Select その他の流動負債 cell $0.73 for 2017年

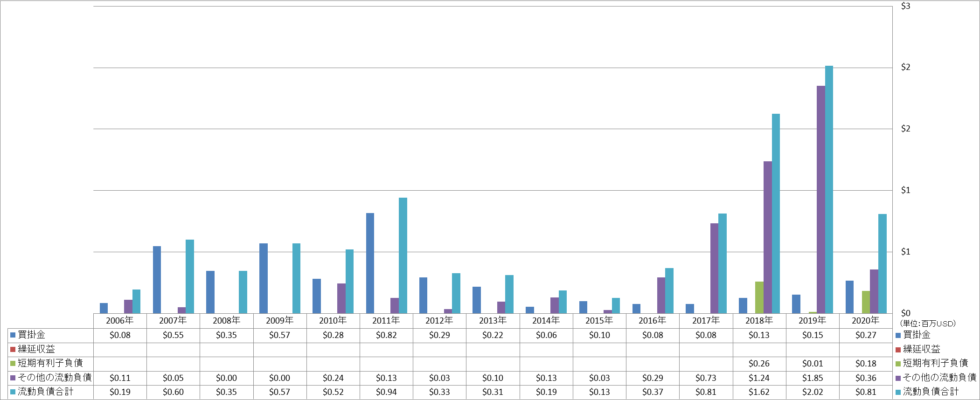[706, 378]
